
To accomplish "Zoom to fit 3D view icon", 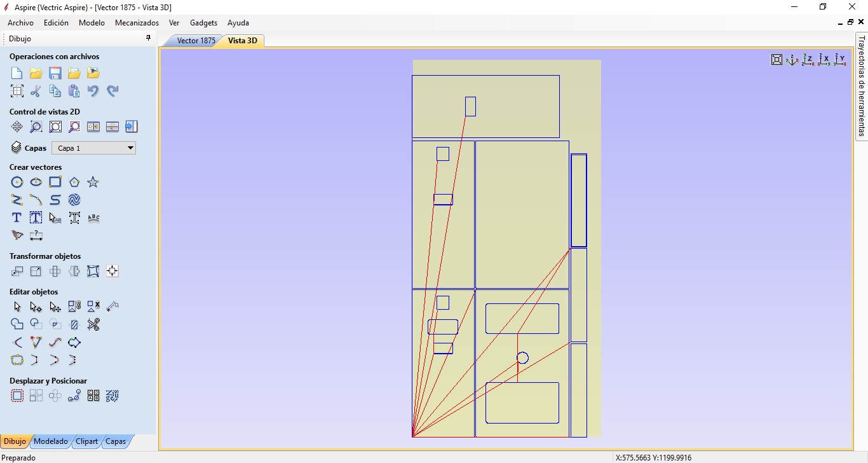I will [x=776, y=60].
